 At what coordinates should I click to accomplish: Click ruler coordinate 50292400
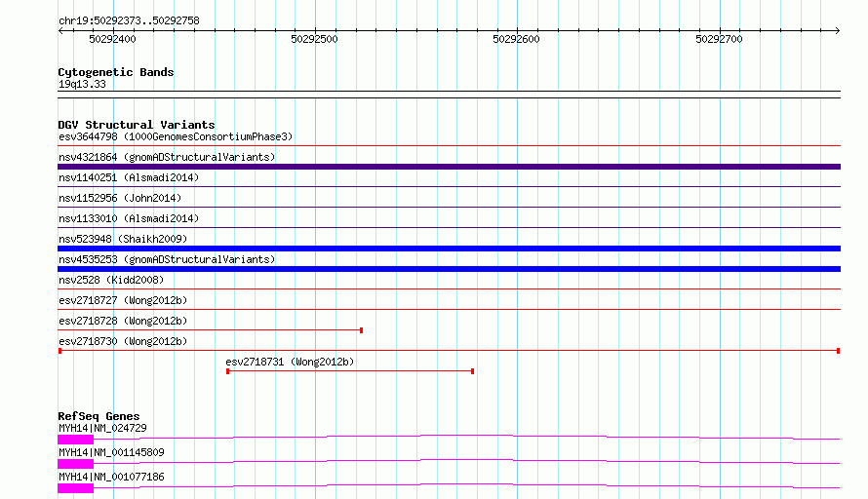[x=112, y=39]
